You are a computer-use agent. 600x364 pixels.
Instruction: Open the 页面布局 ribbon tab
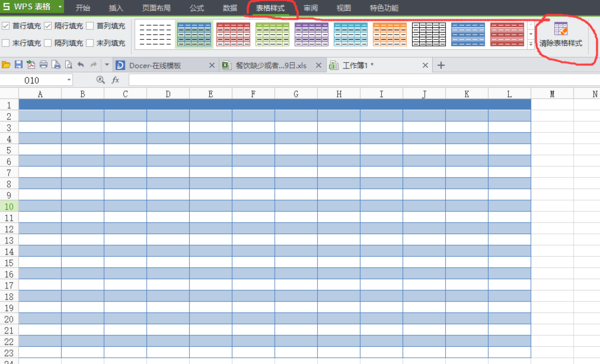(x=156, y=8)
